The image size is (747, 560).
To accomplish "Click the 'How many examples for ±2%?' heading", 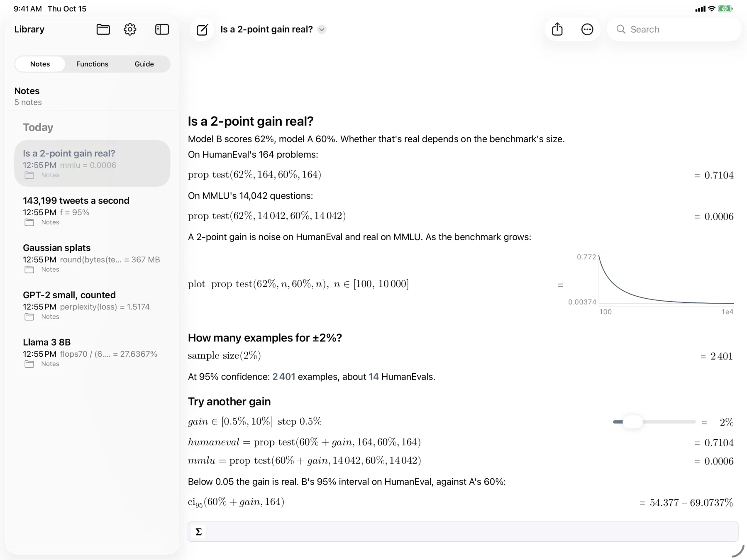I will [x=265, y=338].
